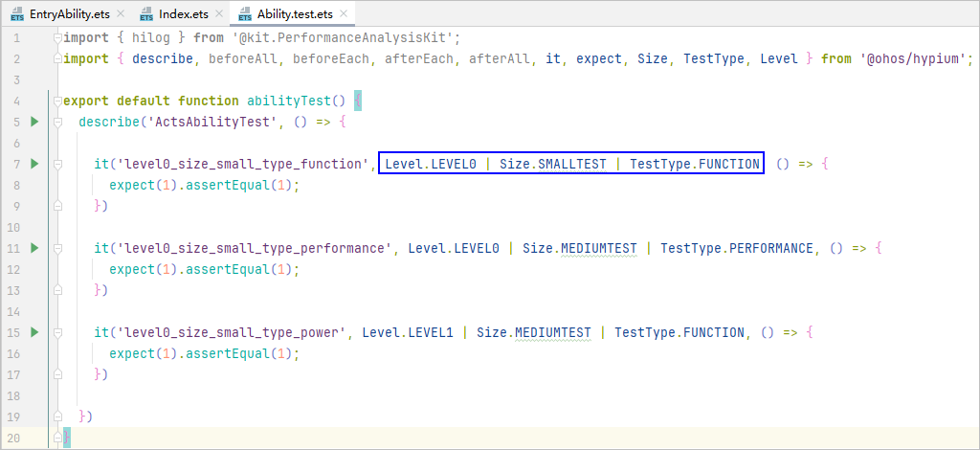980x450 pixels.
Task: Fold the first it test block on line 7
Action: [58, 165]
